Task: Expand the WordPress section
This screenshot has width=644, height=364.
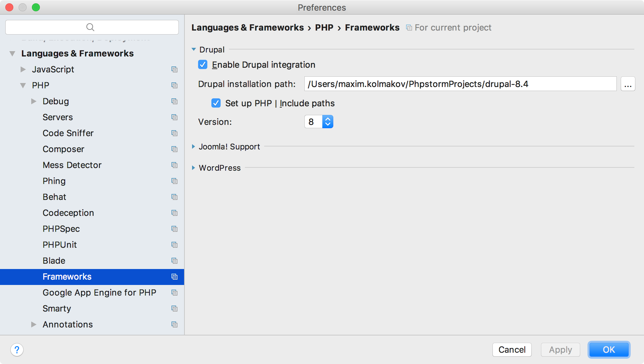Action: (193, 168)
